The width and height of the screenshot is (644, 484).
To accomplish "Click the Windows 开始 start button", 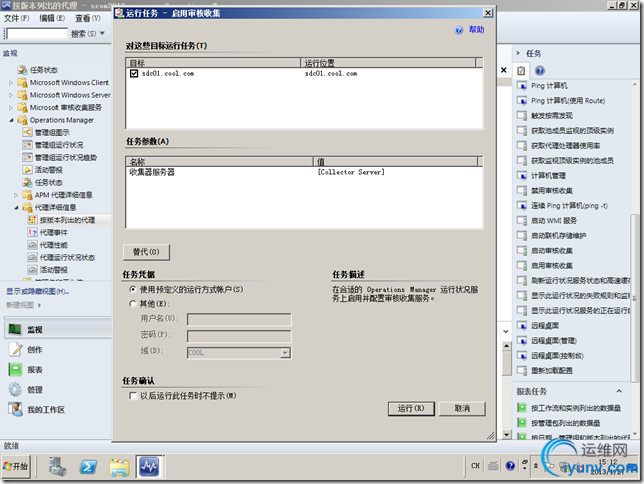I will point(16,466).
